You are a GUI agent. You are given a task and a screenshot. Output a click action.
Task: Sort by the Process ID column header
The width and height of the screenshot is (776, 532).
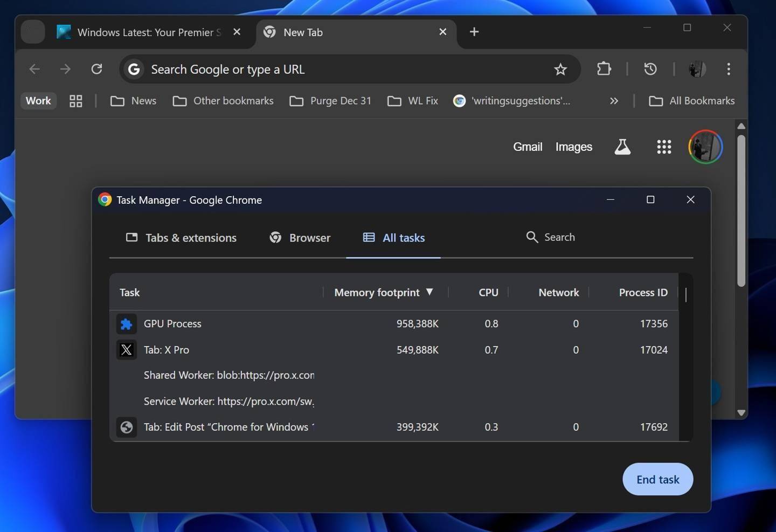pyautogui.click(x=643, y=292)
